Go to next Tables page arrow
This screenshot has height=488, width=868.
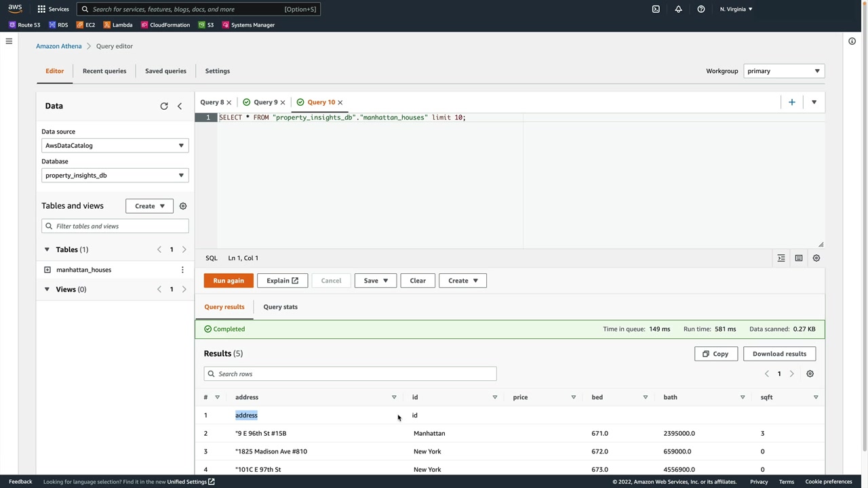(x=184, y=249)
